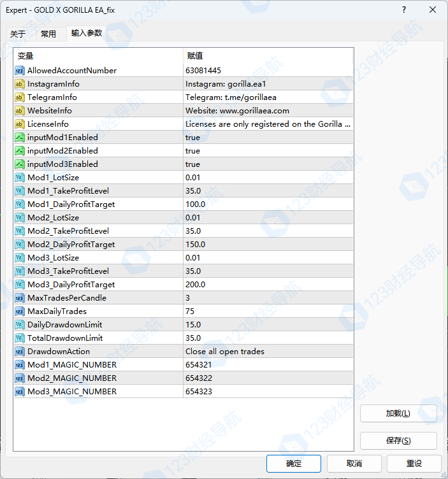Select the AllowedAccountNumber variable name
Image resolution: width=448 pixels, height=479 pixels.
click(72, 71)
